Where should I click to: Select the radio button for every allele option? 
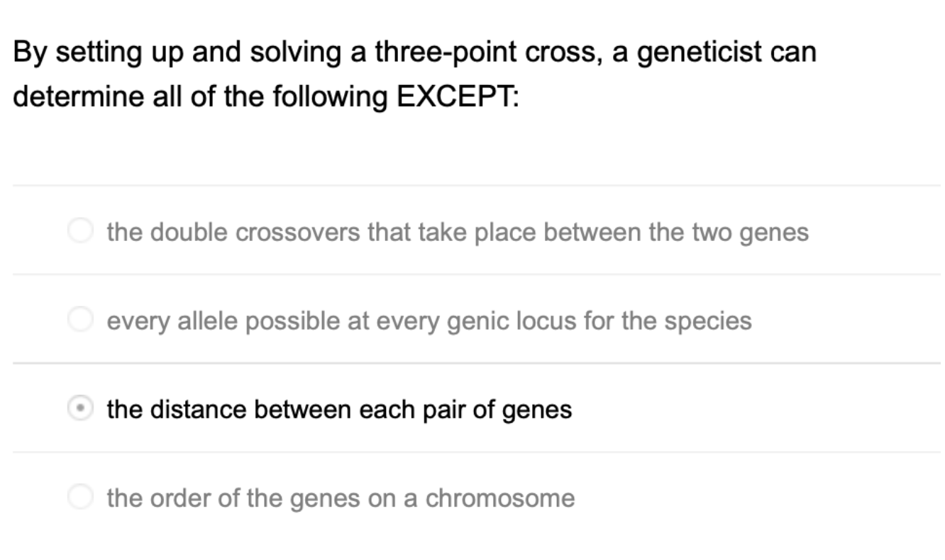tap(80, 320)
